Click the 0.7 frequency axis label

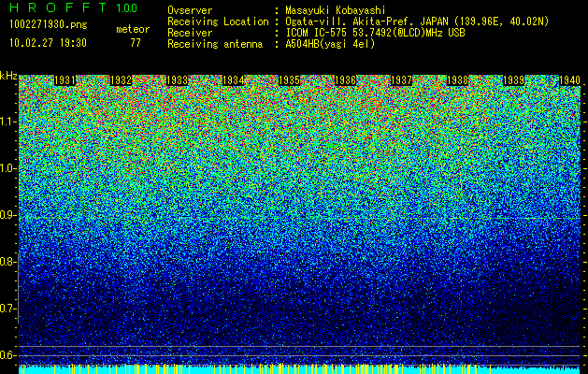(x=7, y=309)
